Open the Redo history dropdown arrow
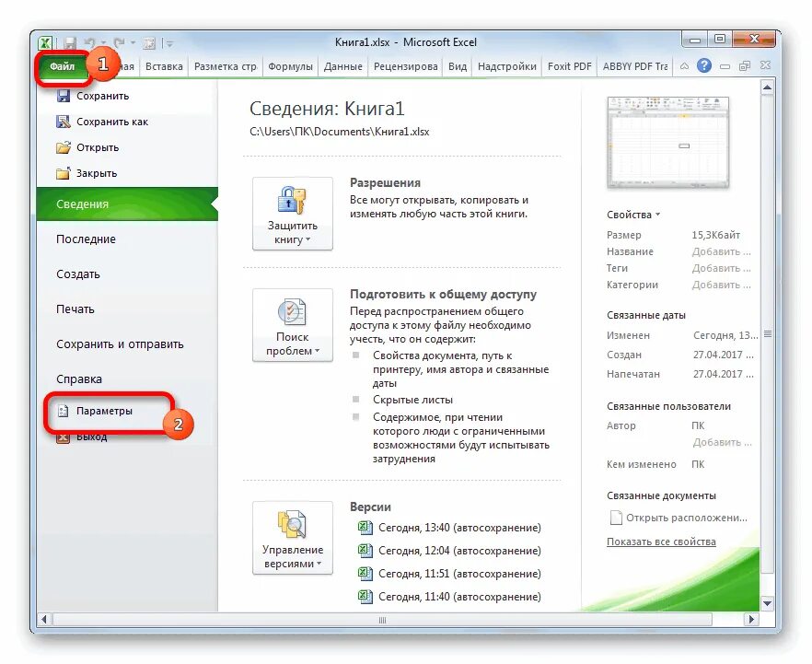 [133, 43]
